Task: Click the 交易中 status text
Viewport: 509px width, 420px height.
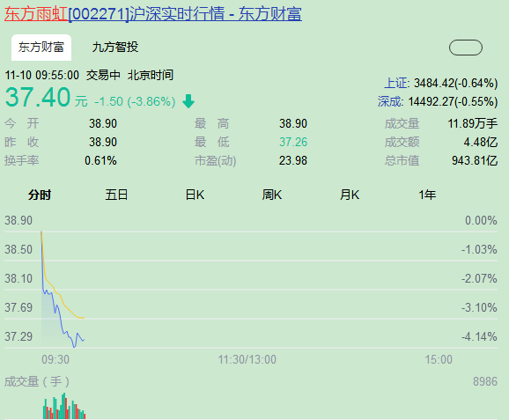Action: click(103, 76)
